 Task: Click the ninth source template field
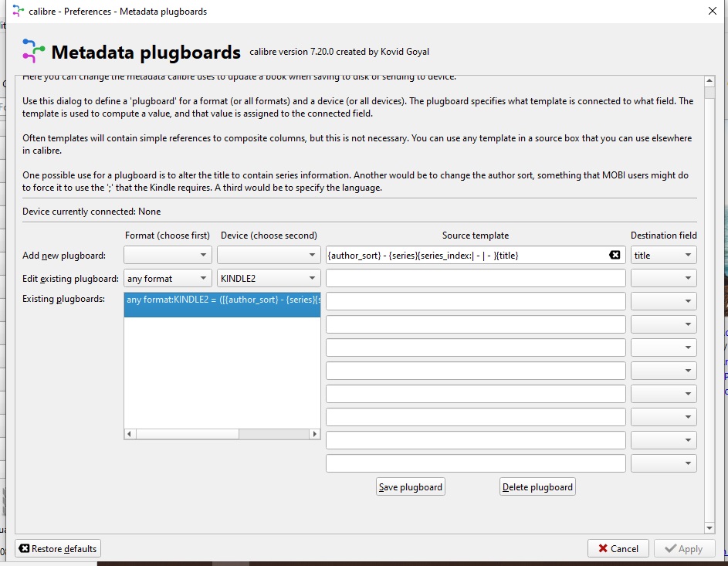(476, 440)
